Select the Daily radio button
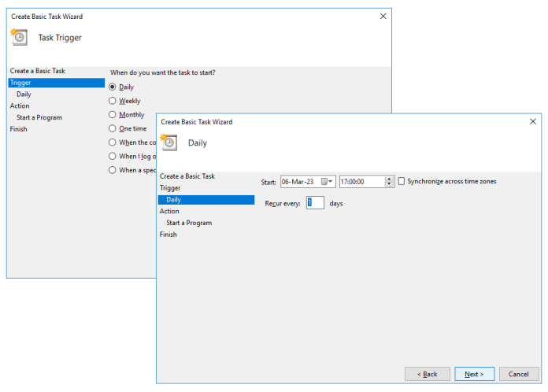Screen dimensions: 548x392 pyautogui.click(x=113, y=87)
